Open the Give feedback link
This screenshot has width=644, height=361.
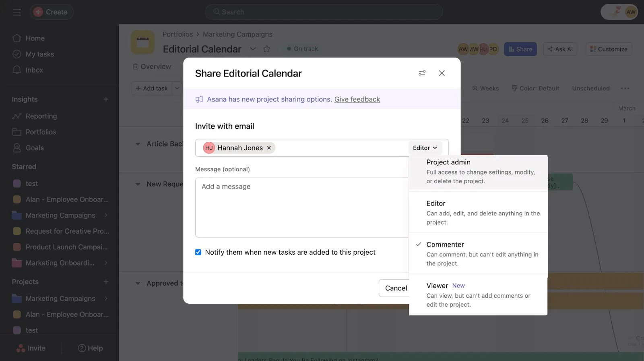point(357,99)
